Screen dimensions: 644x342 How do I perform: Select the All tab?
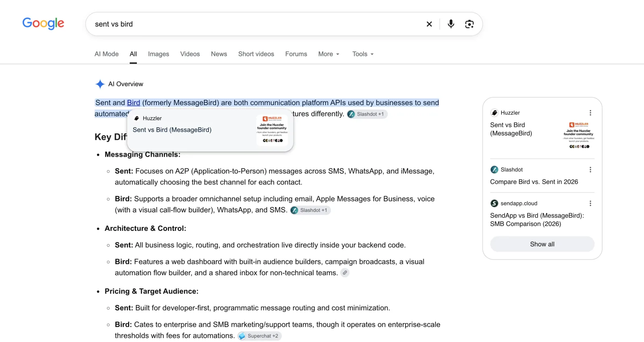coord(133,54)
